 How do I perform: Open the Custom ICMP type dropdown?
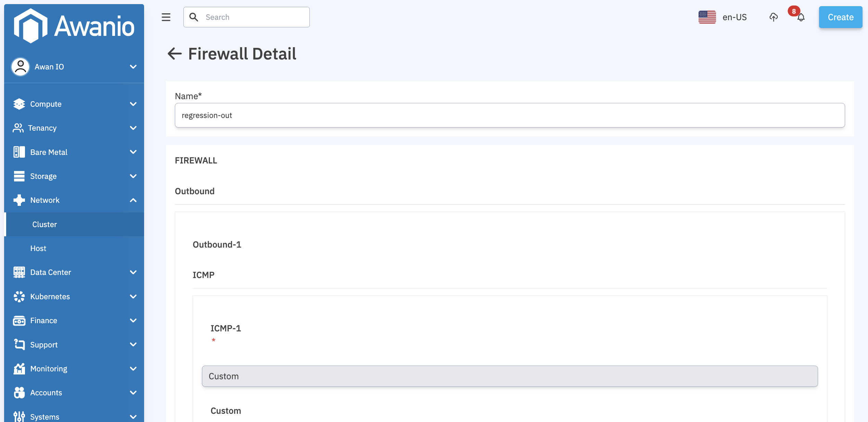tap(510, 376)
